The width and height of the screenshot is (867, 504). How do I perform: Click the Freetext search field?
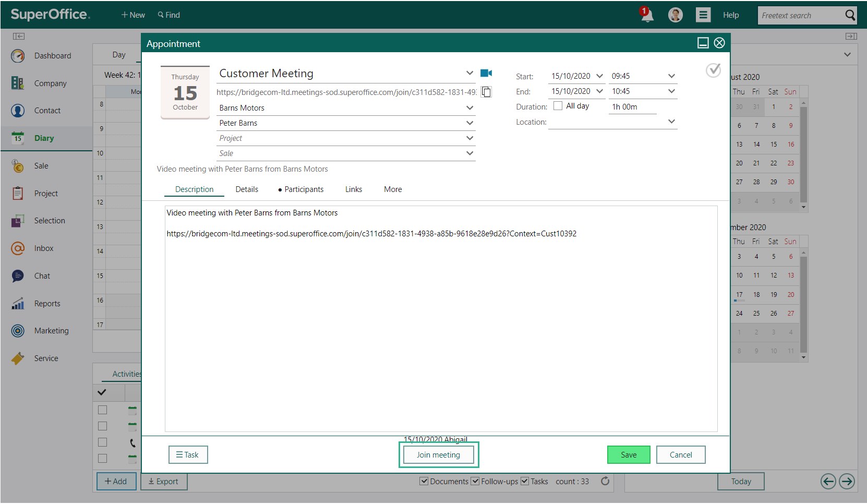coord(800,16)
